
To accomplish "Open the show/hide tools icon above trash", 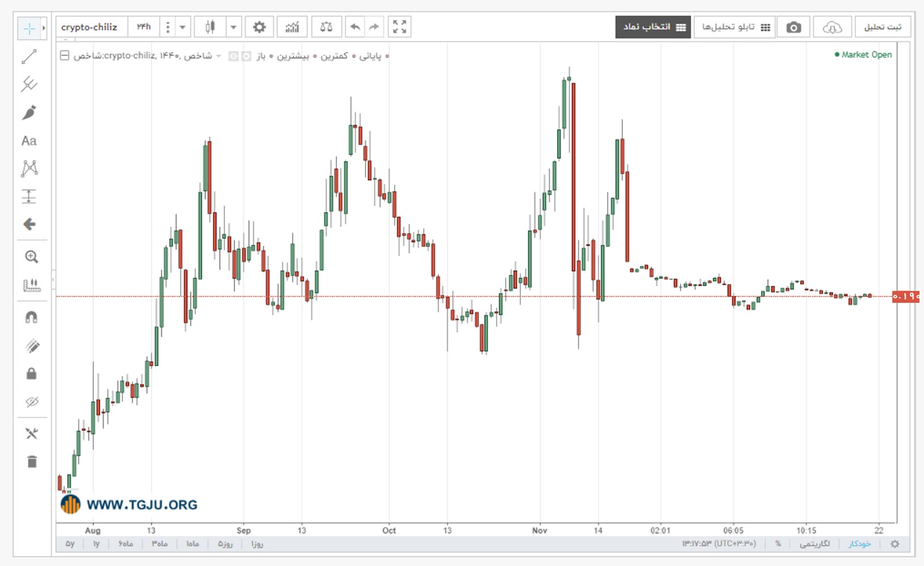I will [x=32, y=434].
